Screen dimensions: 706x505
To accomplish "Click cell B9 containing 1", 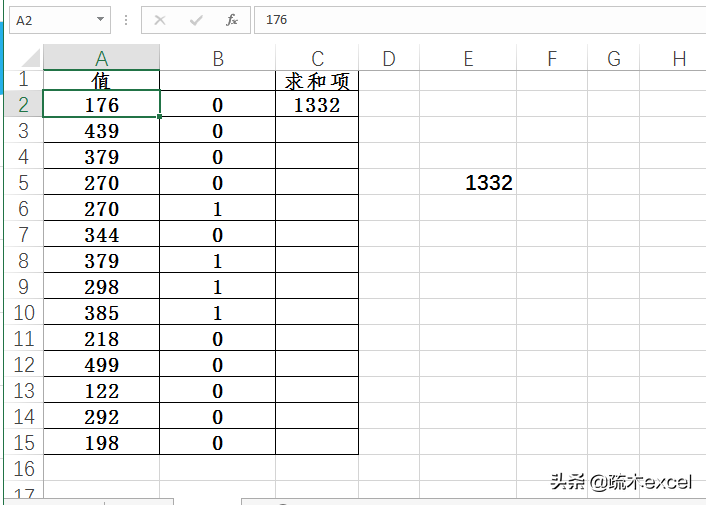I will pyautogui.click(x=217, y=286).
